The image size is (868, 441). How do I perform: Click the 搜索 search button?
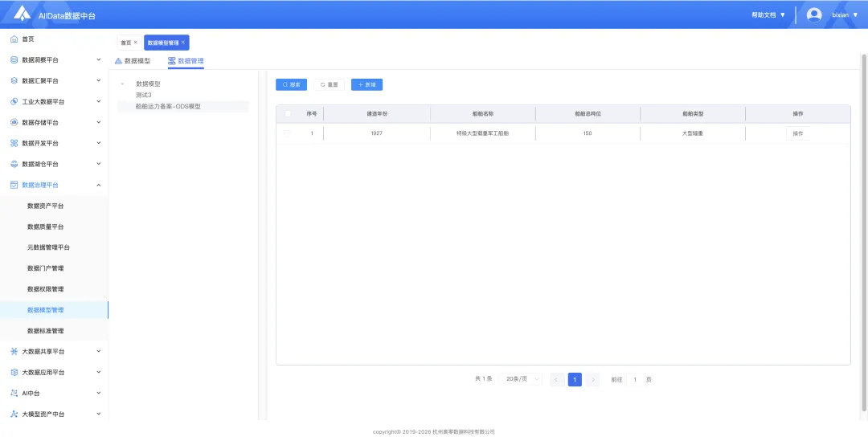point(291,84)
